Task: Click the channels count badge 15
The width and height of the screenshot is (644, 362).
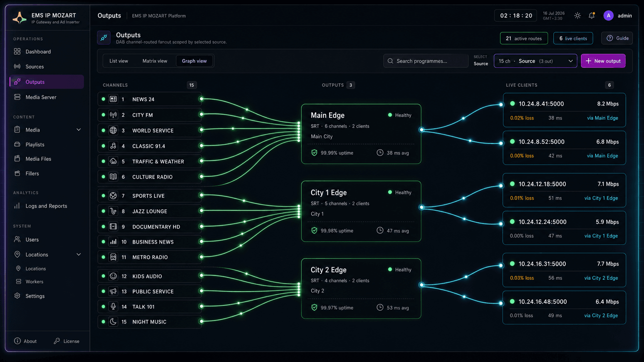Action: [191, 85]
